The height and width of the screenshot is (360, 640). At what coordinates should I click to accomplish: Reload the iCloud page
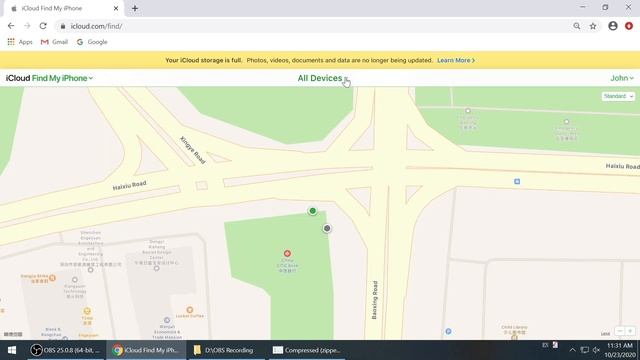point(43,26)
